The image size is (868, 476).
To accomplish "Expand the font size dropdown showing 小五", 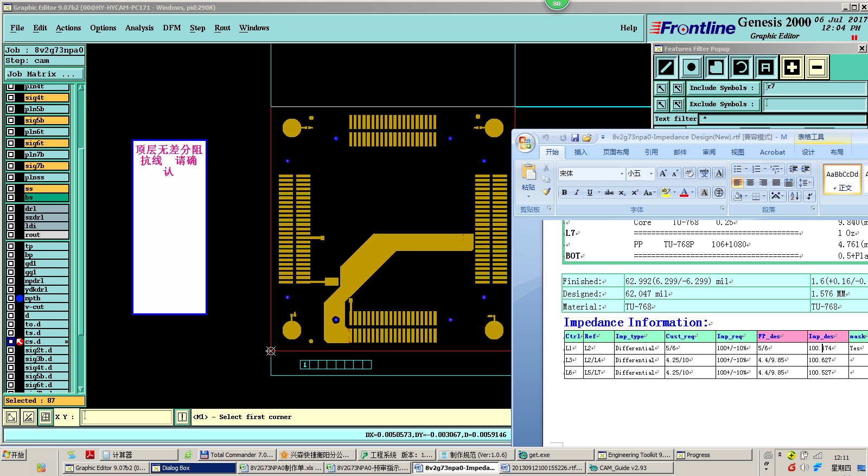I will tap(651, 173).
